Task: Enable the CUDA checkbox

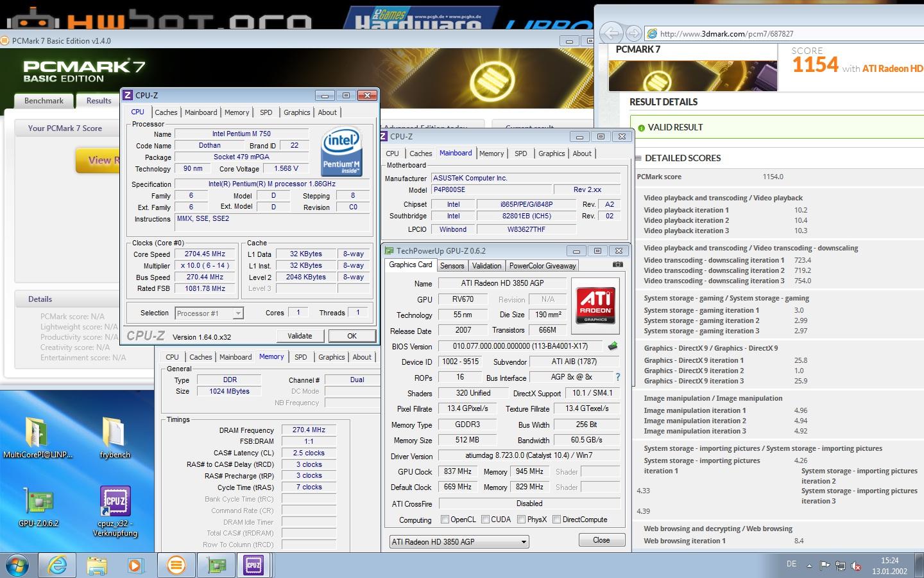Action: tap(485, 520)
